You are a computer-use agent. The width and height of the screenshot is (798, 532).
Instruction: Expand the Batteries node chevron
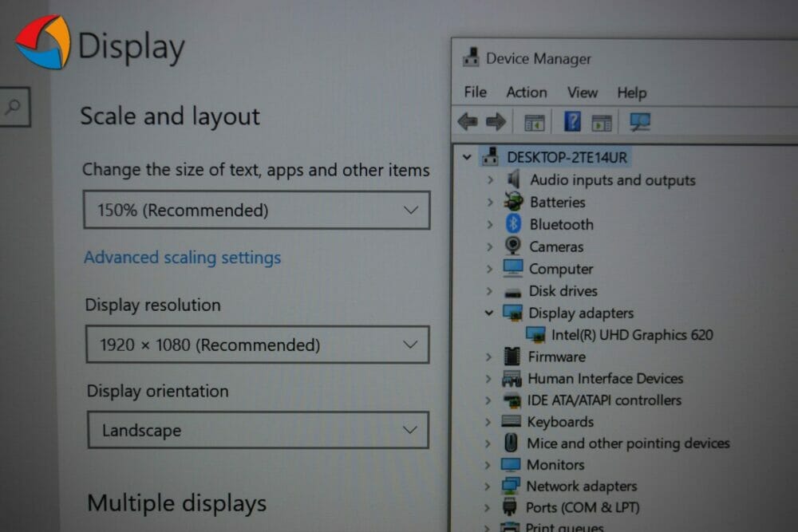pos(490,202)
